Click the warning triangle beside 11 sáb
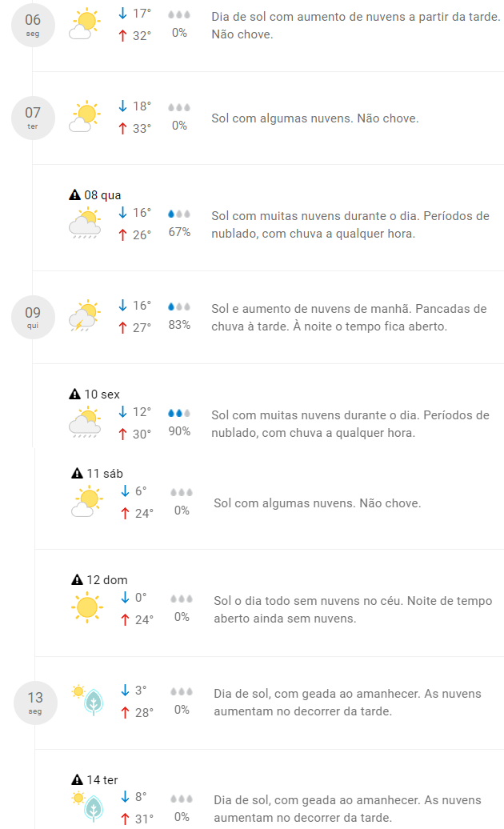The height and width of the screenshot is (829, 504). (77, 474)
